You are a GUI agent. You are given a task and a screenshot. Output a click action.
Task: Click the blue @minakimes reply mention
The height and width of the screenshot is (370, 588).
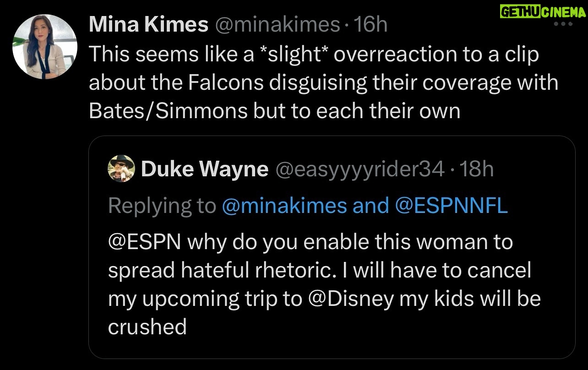pyautogui.click(x=284, y=206)
